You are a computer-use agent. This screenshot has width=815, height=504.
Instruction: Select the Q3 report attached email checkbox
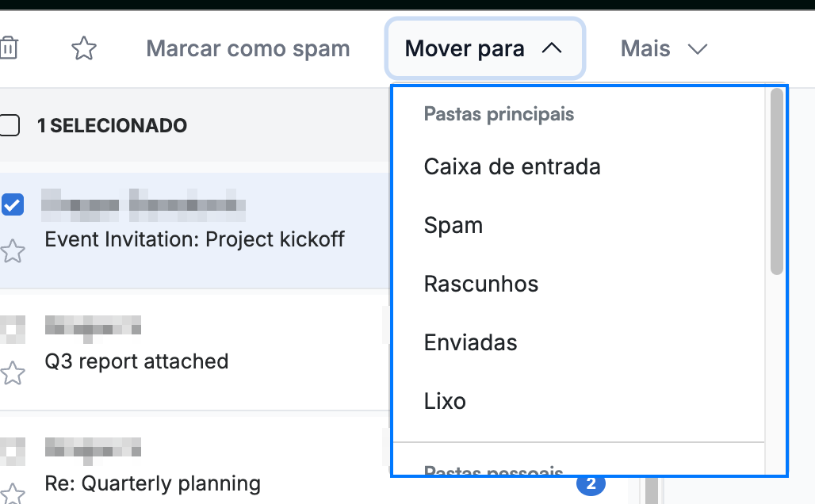coord(13,330)
